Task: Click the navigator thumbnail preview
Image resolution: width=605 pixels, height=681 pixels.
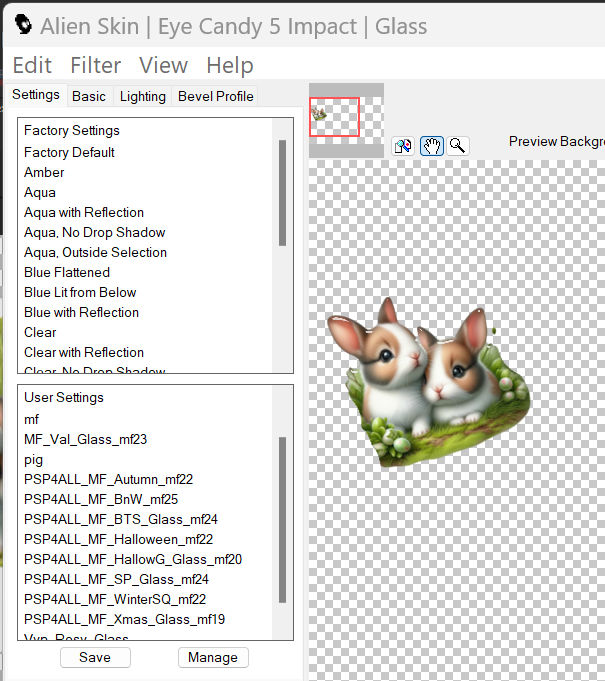Action: tap(335, 117)
